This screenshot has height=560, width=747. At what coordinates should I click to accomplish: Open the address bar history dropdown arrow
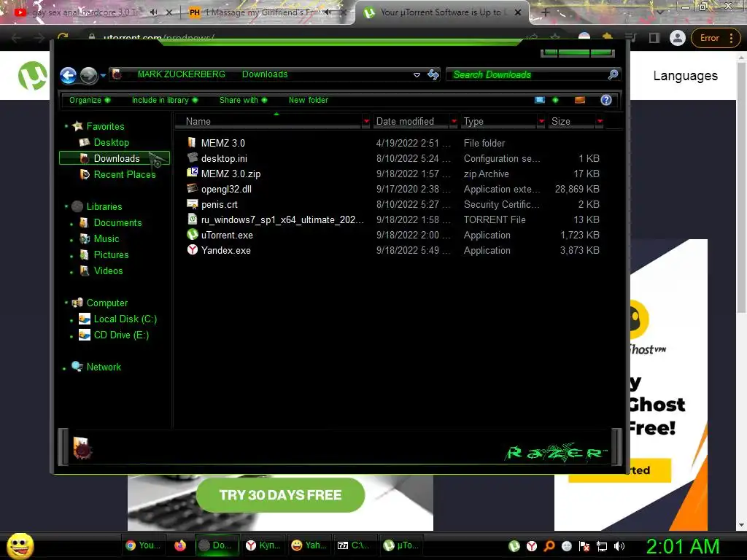point(417,75)
